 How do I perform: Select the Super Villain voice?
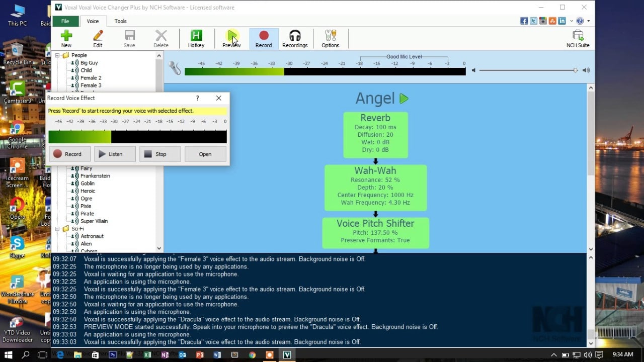tap(94, 221)
